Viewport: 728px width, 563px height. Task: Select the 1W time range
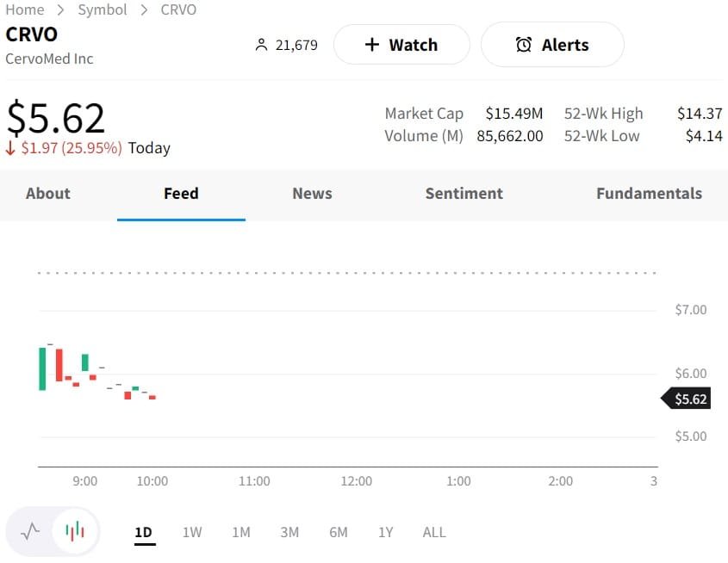coord(192,532)
